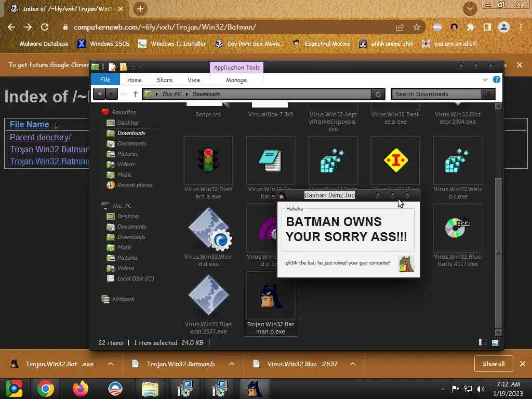
Task: Click the Explorer vertical scrollbar thumb
Action: 498,253
